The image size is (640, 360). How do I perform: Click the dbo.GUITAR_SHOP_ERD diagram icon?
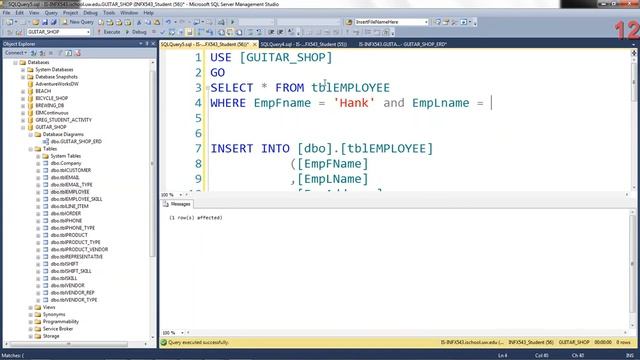click(x=46, y=142)
